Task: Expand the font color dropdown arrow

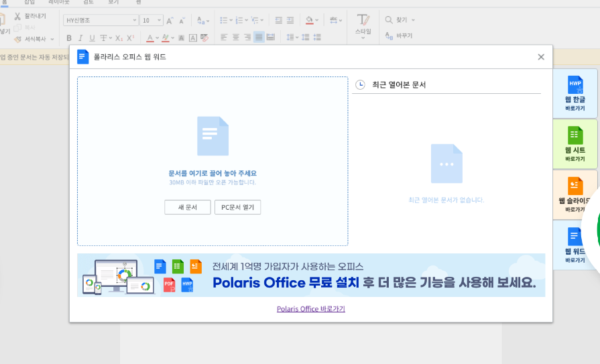Action: click(x=158, y=38)
